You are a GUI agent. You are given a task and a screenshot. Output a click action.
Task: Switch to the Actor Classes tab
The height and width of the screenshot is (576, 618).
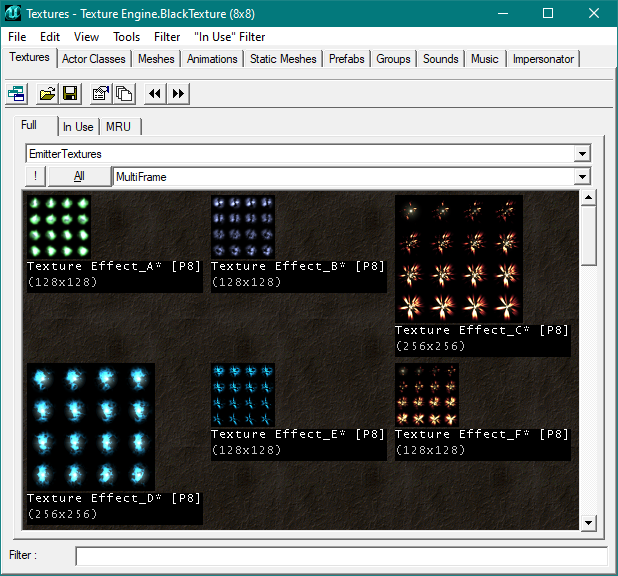[x=94, y=59]
